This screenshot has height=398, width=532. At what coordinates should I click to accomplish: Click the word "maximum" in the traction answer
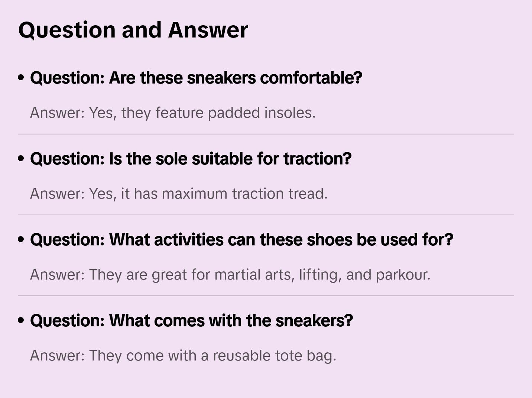click(194, 194)
